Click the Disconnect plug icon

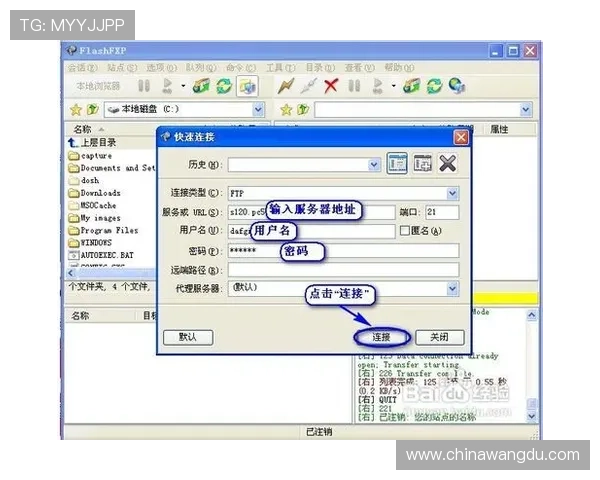[308, 86]
